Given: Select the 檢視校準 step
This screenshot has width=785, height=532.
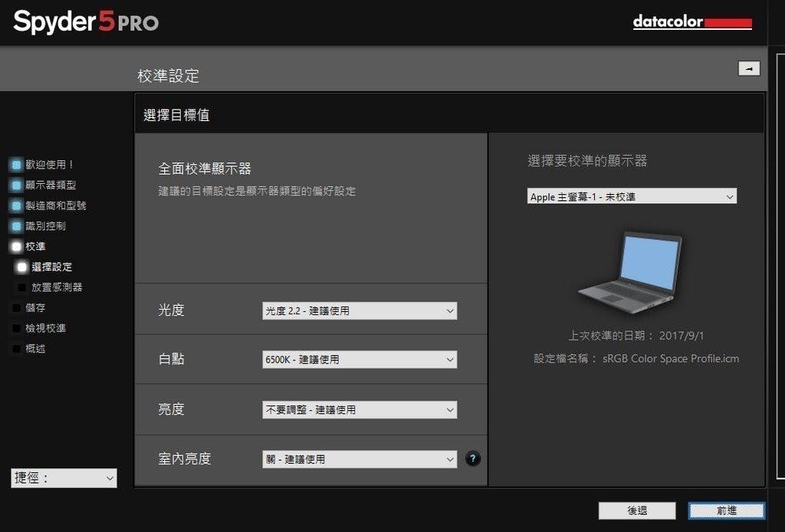Looking at the screenshot, I should (45, 328).
